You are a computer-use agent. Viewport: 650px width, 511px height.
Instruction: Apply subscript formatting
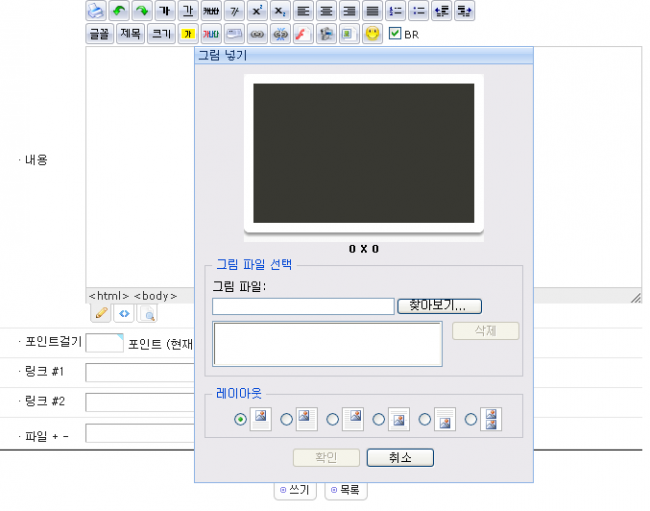(x=280, y=11)
